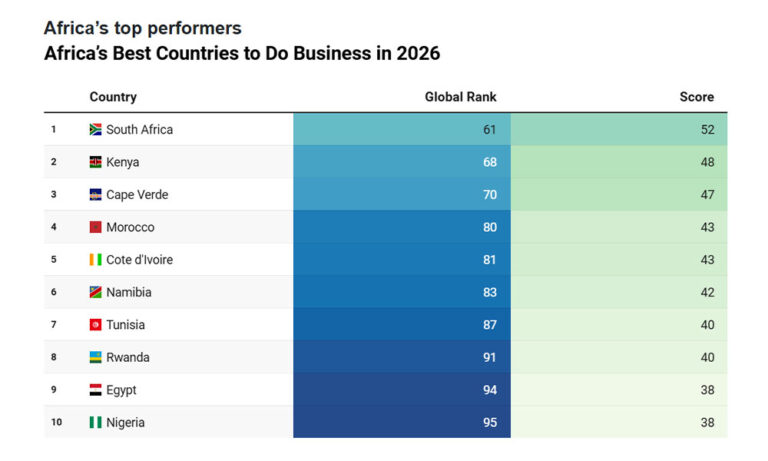The width and height of the screenshot is (768, 461).
Task: Click the Egypt flag icon
Action: (x=96, y=390)
